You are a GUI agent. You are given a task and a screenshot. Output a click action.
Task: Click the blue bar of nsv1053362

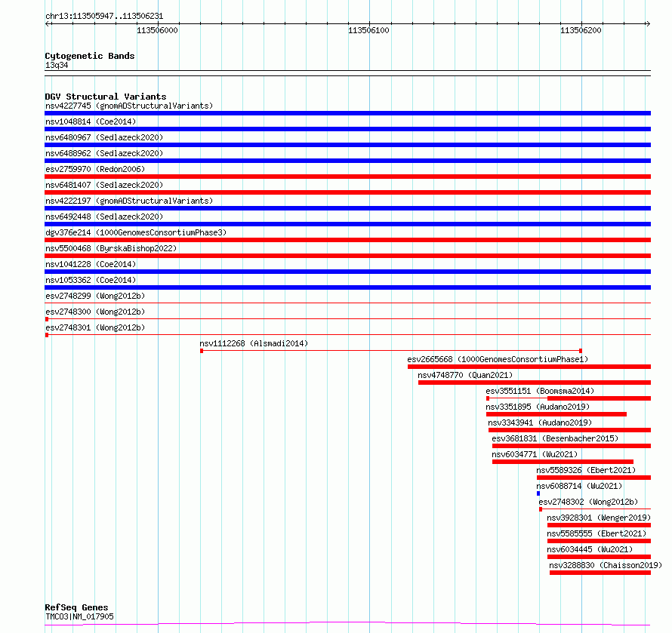click(347, 287)
